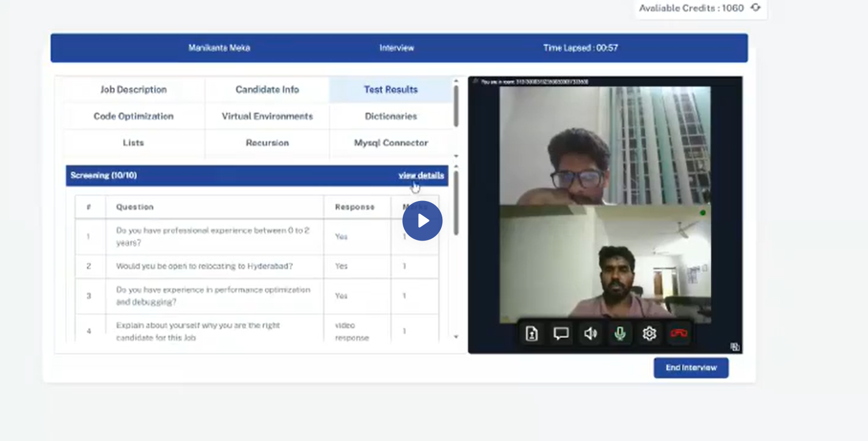Hang up with the red phone icon
The image size is (868, 441).
(679, 334)
